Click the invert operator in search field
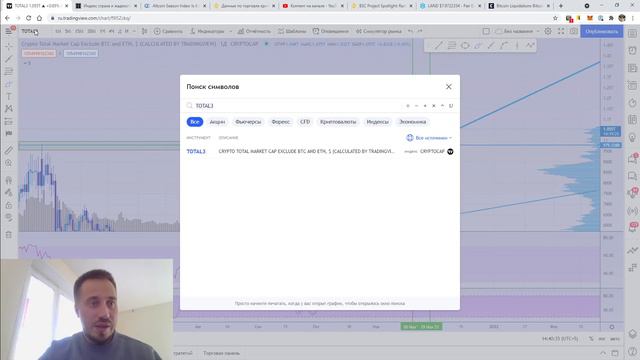Image resolution: width=640 pixels, height=360 pixels. (x=451, y=106)
